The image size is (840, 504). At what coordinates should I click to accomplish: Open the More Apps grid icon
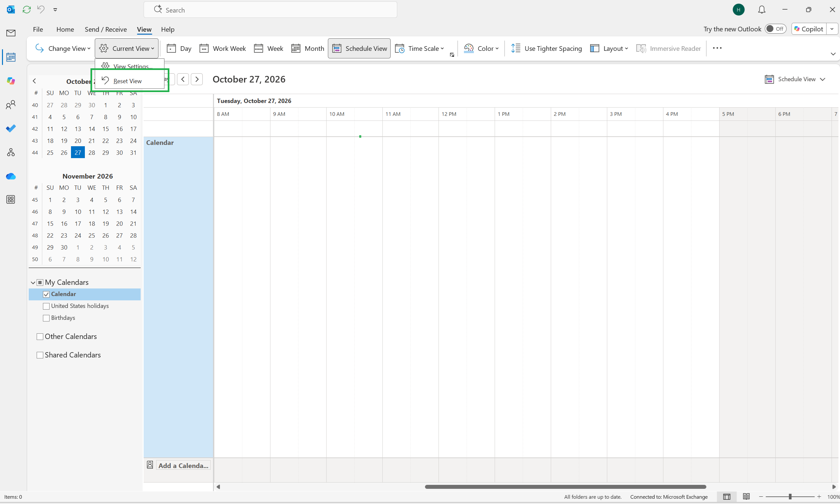[x=11, y=199]
